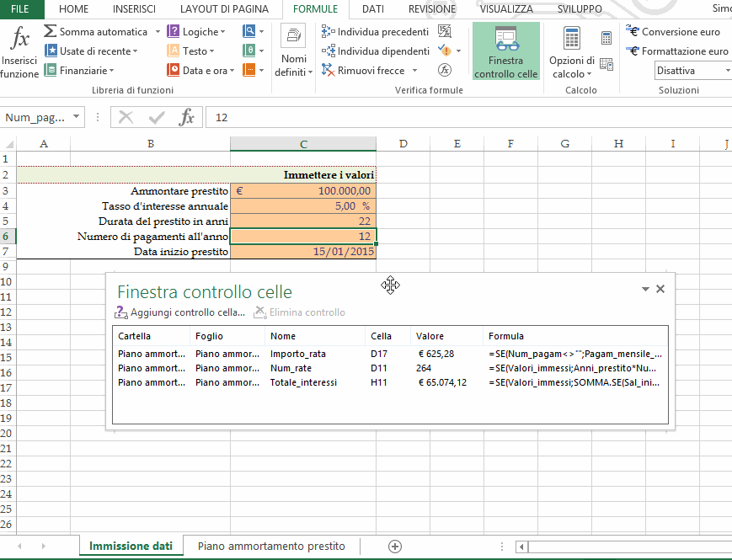The image size is (732, 560).
Task: Open Logiche functions library
Action: coord(196,32)
